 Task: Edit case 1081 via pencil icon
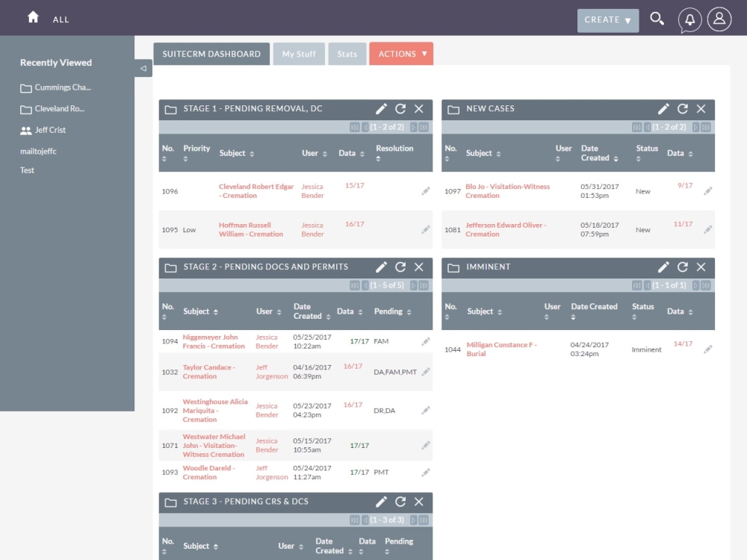[708, 229]
